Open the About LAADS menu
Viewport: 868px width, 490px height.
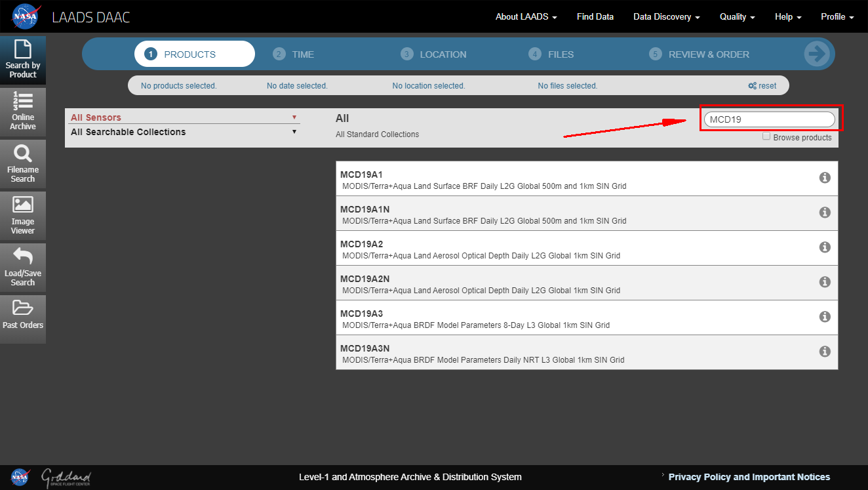[x=526, y=16]
